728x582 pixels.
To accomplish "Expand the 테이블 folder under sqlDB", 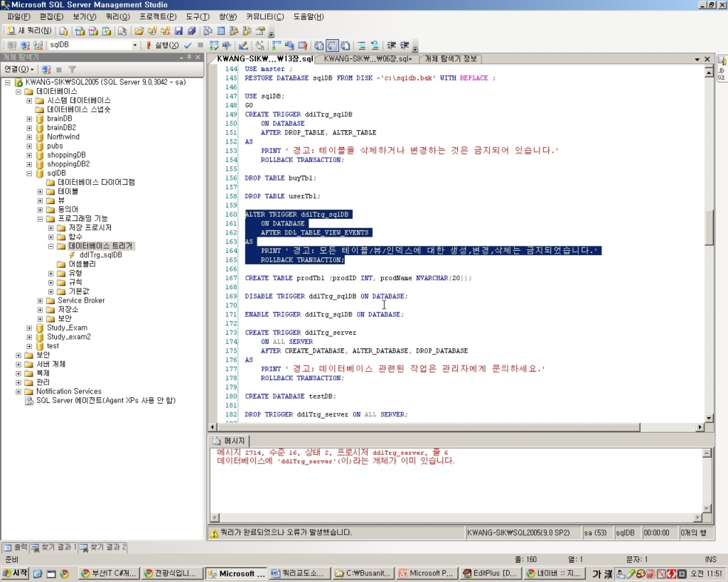I will 40,192.
